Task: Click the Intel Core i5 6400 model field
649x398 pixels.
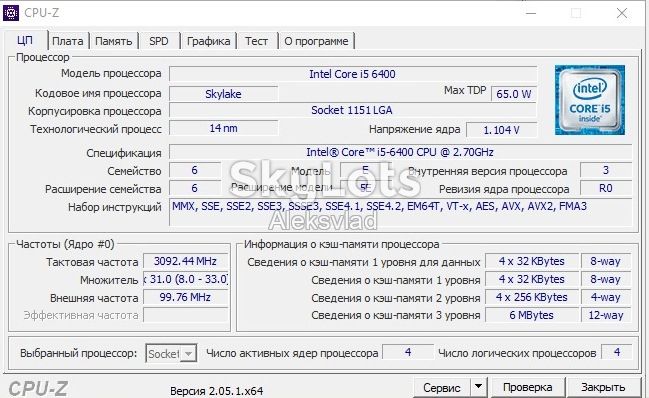Action: 353,74
